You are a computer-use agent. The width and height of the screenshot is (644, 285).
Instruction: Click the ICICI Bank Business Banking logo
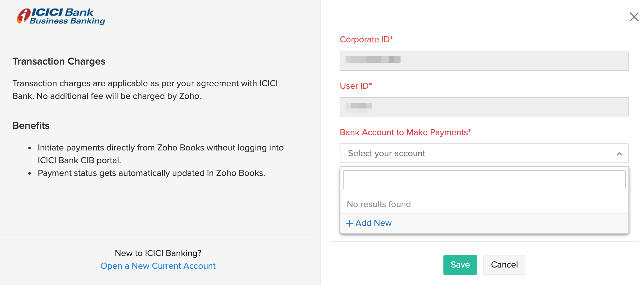point(61,17)
